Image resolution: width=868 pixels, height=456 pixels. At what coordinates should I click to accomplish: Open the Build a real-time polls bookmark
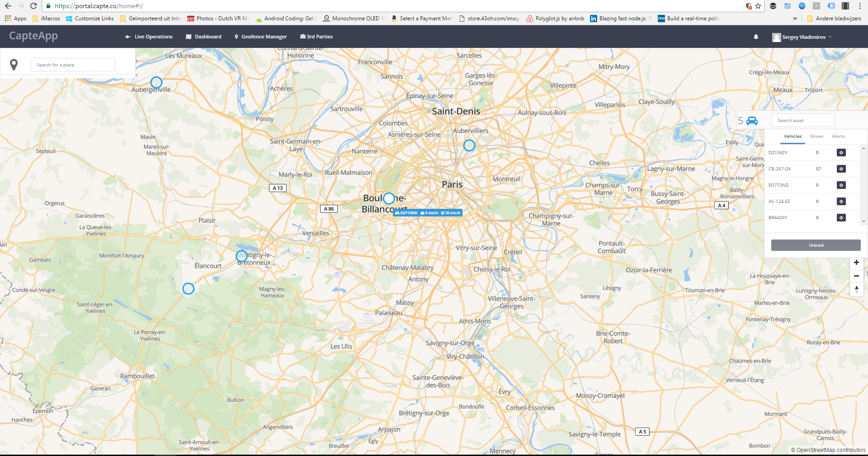click(688, 19)
